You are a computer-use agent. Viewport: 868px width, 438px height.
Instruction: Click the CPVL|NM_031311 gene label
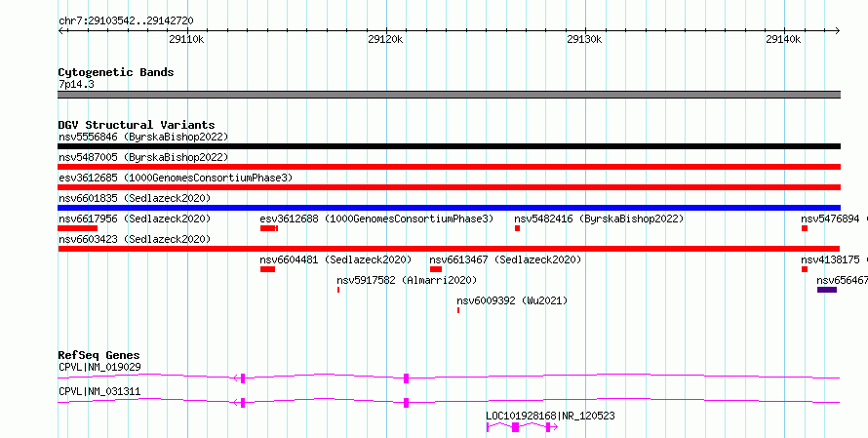[99, 391]
